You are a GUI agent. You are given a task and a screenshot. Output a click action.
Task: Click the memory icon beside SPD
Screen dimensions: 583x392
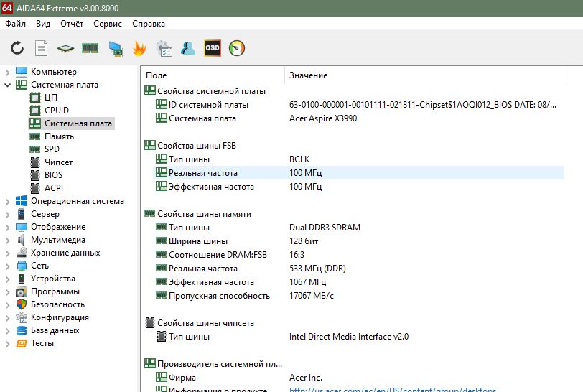click(x=34, y=149)
